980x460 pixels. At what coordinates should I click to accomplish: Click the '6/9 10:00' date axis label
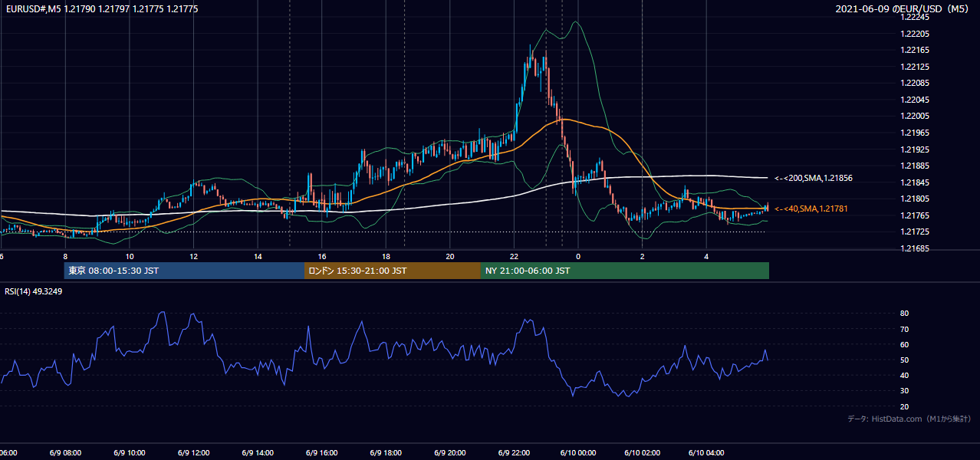pos(129,452)
